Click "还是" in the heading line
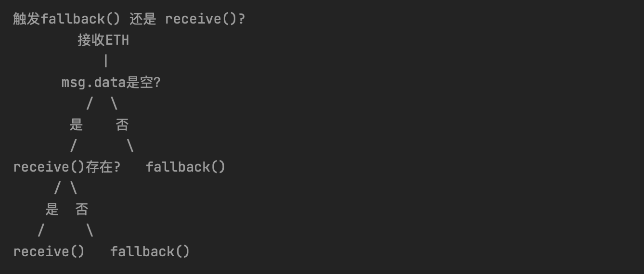 tap(142, 19)
